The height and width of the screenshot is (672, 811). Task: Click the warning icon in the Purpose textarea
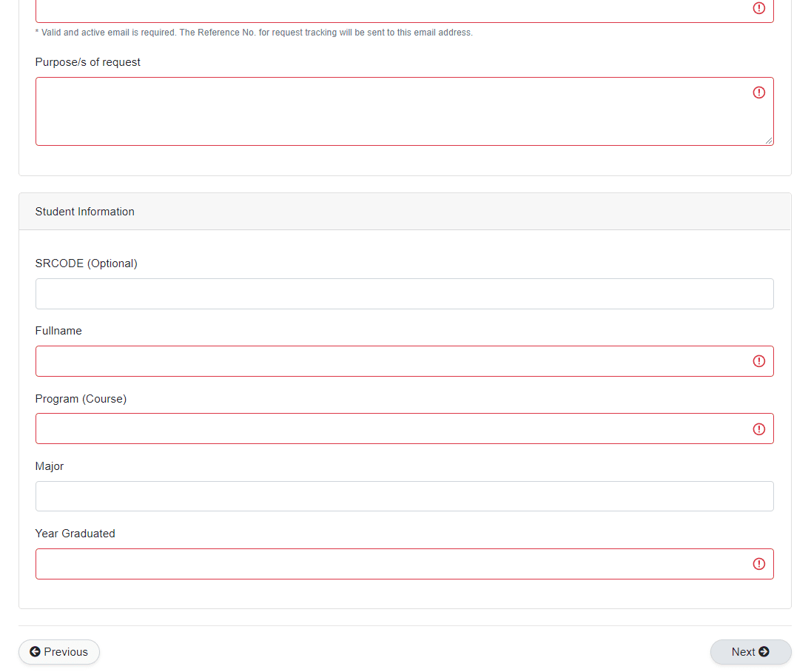[x=759, y=93]
